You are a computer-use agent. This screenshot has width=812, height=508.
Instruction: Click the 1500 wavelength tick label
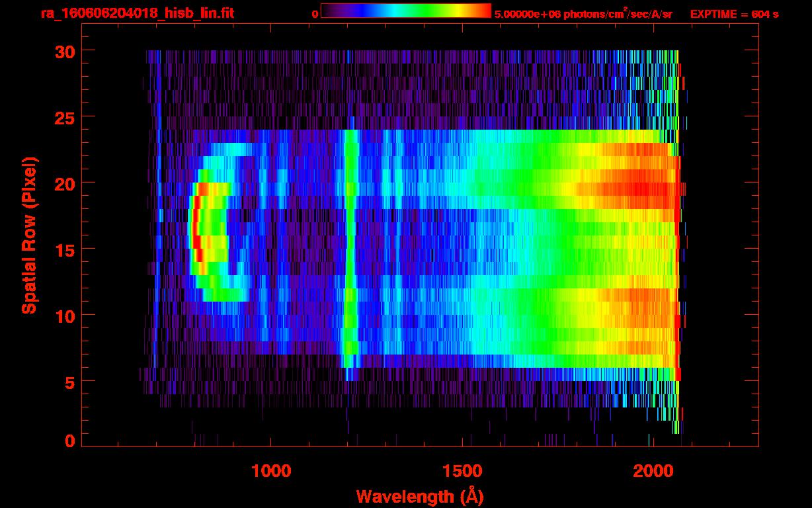462,472
